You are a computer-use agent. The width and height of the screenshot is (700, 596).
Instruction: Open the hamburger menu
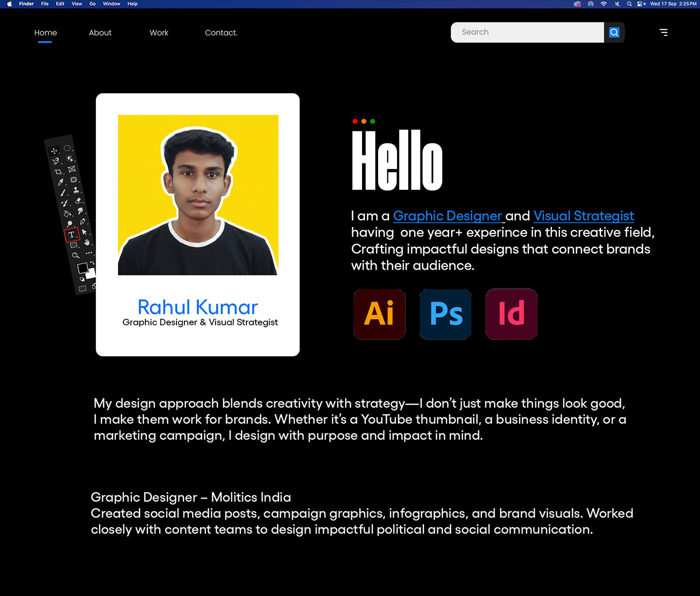pos(663,32)
